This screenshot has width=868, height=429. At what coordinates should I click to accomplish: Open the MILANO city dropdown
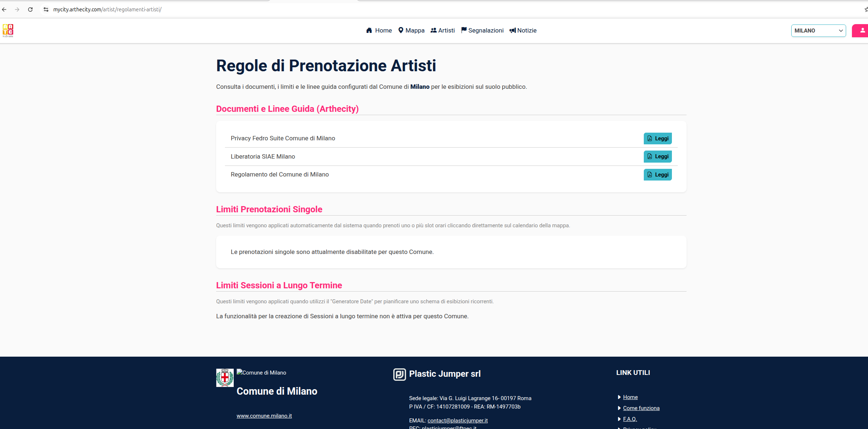tap(819, 31)
